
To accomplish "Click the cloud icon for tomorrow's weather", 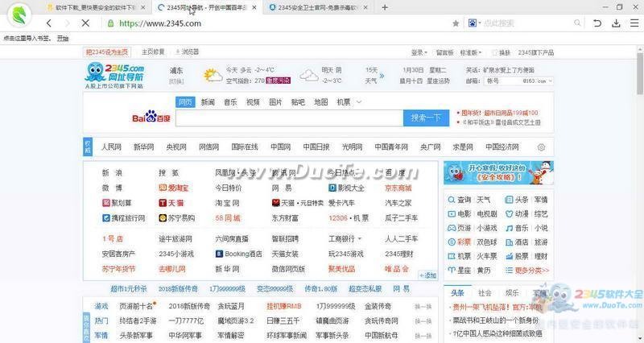I will [309, 75].
